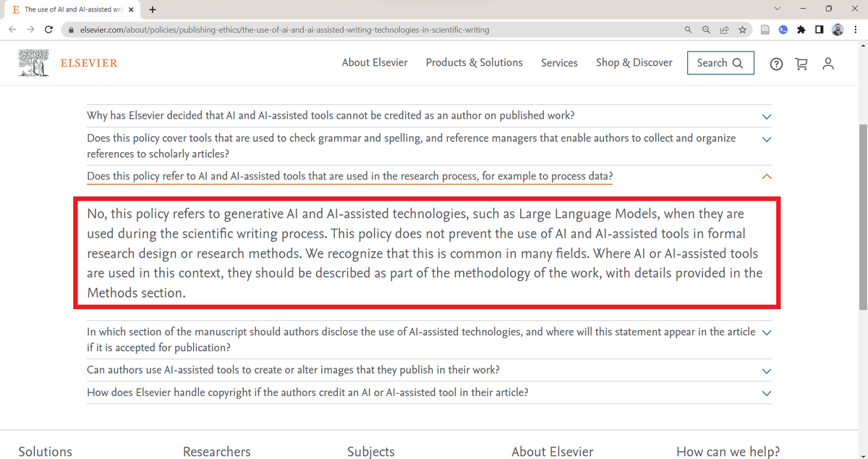Viewport: 868px width, 459px height.
Task: Click the Search button in the header
Action: 720,63
